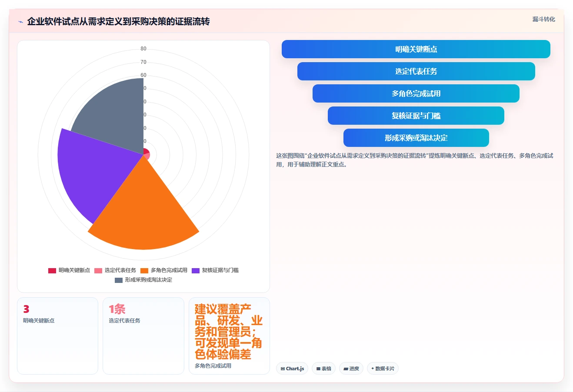The image size is (573, 392).
Task: Select the 选定代表任务 funnel stage
Action: [x=416, y=71]
